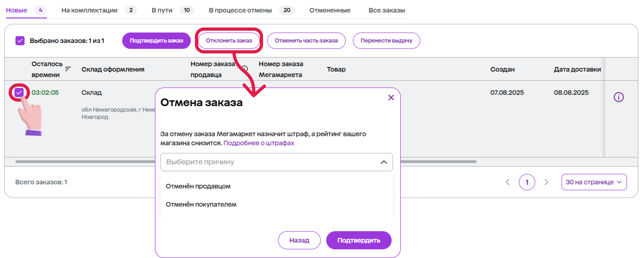644x258 pixels.
Task: Go to next page arrow
Action: 546,182
